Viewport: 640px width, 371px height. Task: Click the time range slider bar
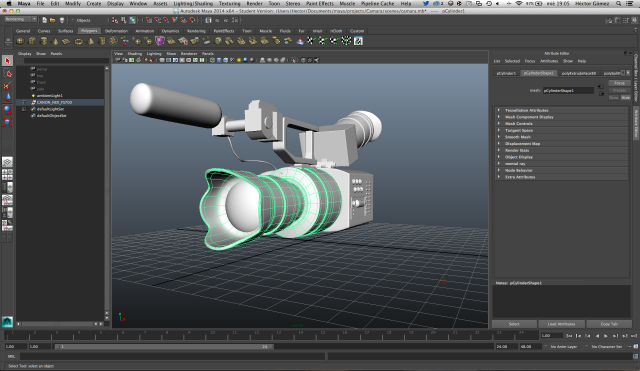coord(164,346)
